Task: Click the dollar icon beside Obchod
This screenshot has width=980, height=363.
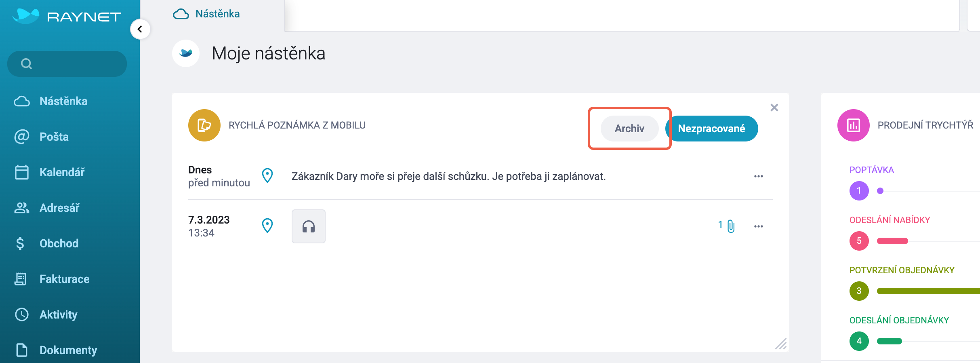Action: [20, 243]
